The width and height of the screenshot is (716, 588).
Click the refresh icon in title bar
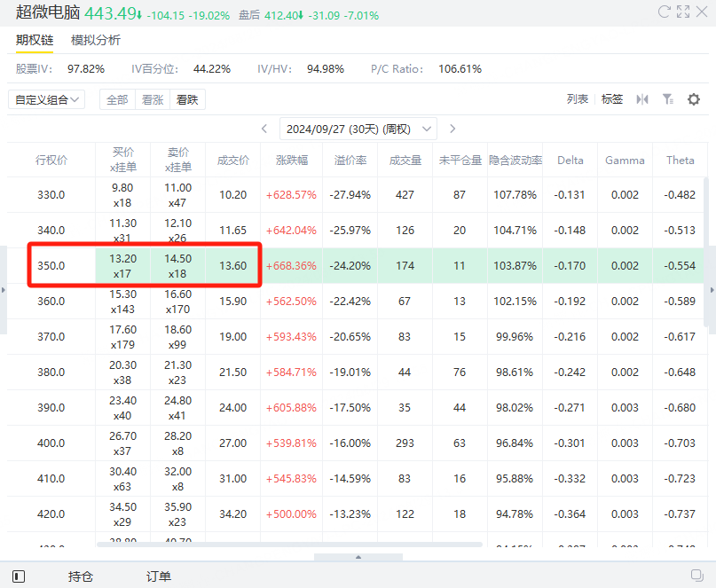point(664,12)
